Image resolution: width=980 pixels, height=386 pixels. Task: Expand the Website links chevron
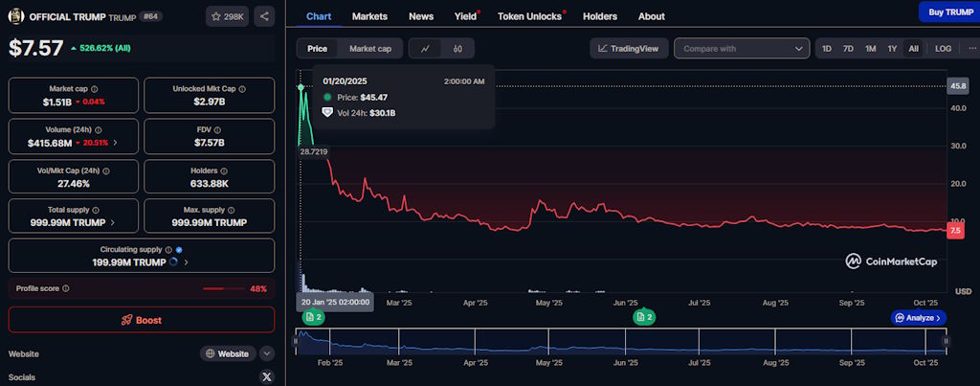pyautogui.click(x=267, y=353)
